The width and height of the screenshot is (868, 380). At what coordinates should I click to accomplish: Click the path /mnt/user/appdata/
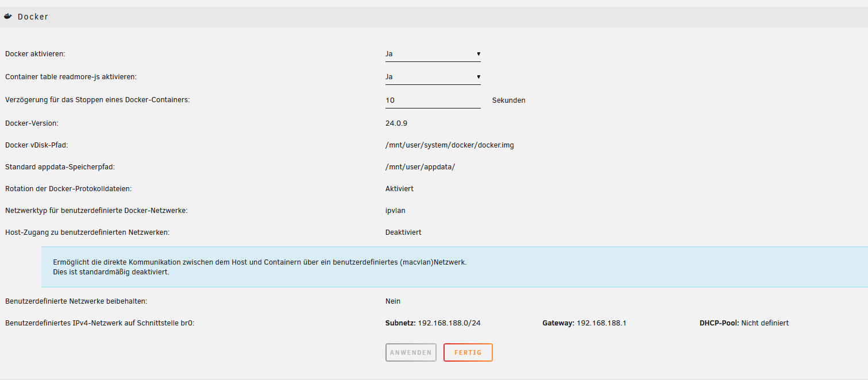421,167
